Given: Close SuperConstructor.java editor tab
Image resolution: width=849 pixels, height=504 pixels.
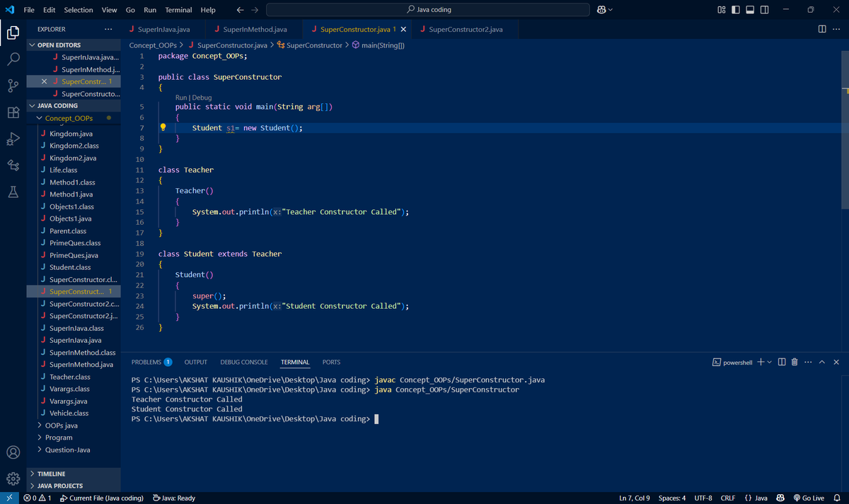Looking at the screenshot, I should coord(403,30).
